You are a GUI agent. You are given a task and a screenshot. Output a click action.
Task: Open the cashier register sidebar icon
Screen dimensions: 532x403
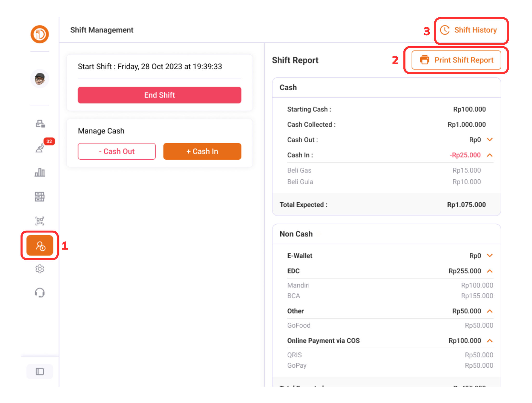40,124
